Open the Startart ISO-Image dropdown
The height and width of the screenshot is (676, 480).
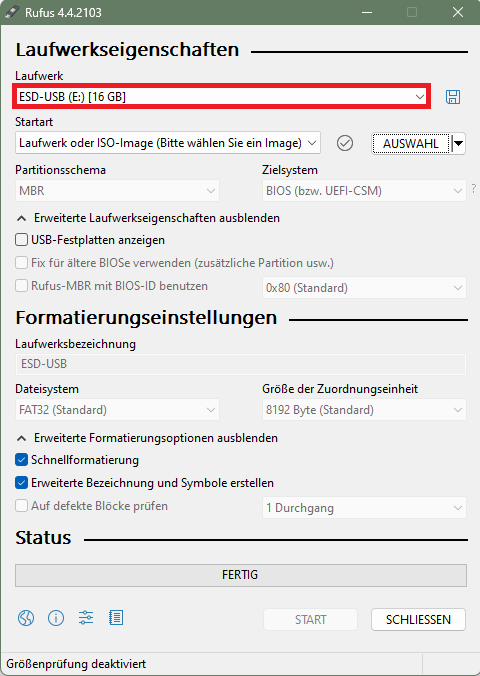click(x=168, y=143)
